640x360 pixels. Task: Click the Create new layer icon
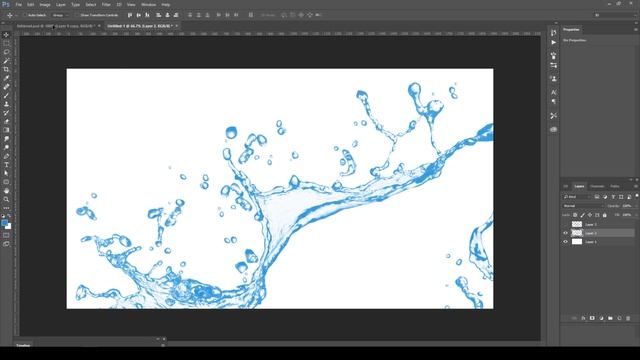pos(619,318)
